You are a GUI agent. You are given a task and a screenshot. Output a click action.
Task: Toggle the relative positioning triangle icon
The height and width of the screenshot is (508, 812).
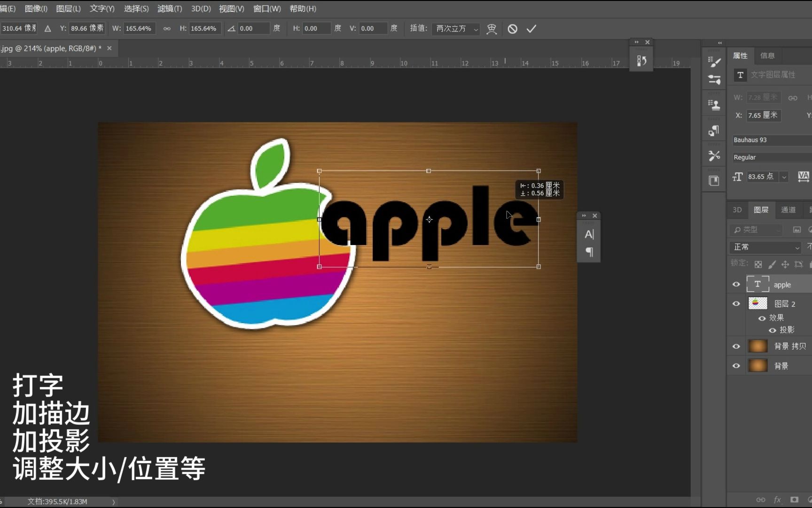click(x=47, y=29)
